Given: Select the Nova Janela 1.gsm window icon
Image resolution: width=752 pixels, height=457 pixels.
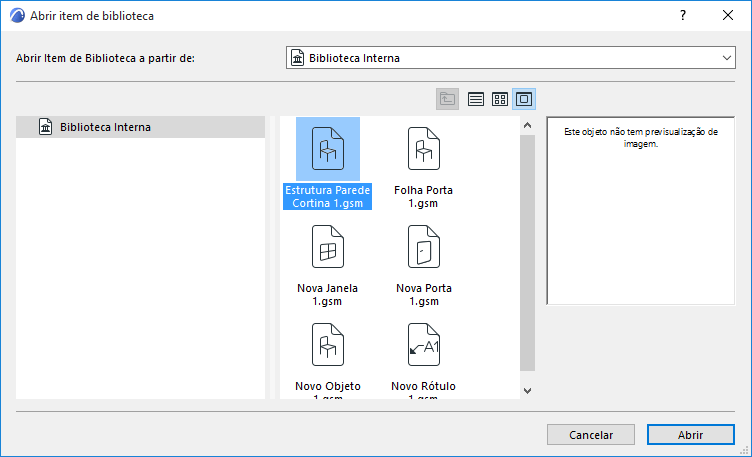Looking at the screenshot, I should (328, 246).
